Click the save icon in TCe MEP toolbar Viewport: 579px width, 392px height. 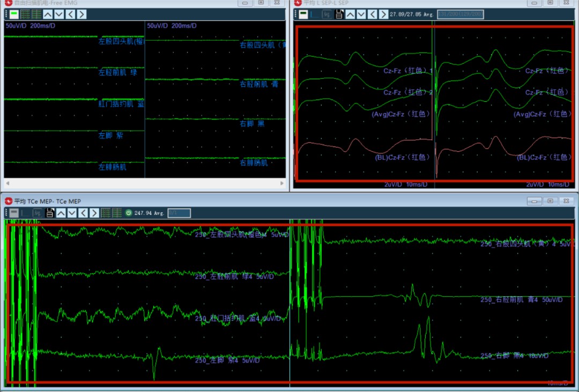(x=49, y=213)
